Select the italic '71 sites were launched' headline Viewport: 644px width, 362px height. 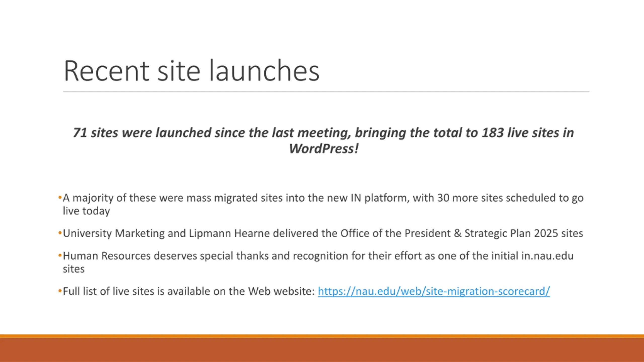[323, 140]
